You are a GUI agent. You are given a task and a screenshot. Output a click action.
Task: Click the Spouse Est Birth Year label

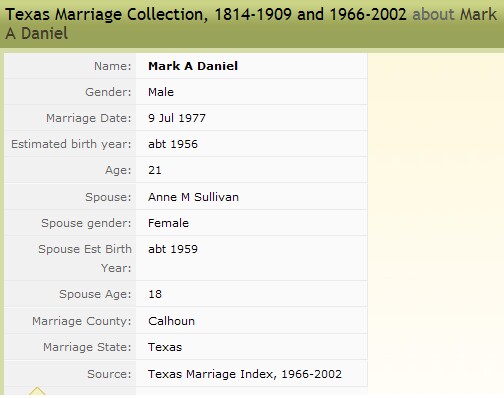pos(85,258)
